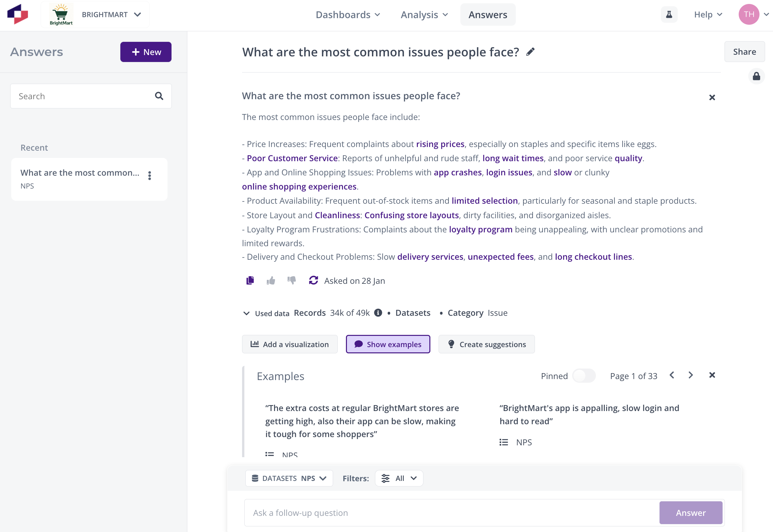This screenshot has width=773, height=532.
Task: Click the Search input field
Action: (91, 96)
